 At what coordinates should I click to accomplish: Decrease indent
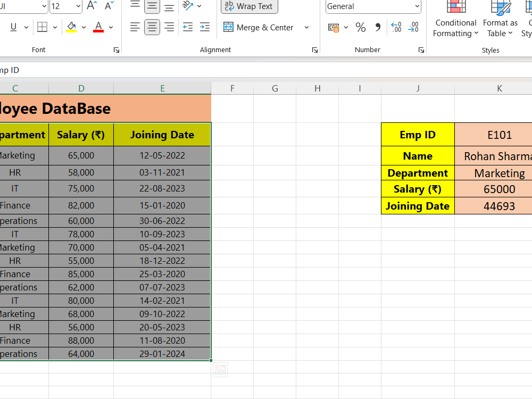[x=188, y=27]
